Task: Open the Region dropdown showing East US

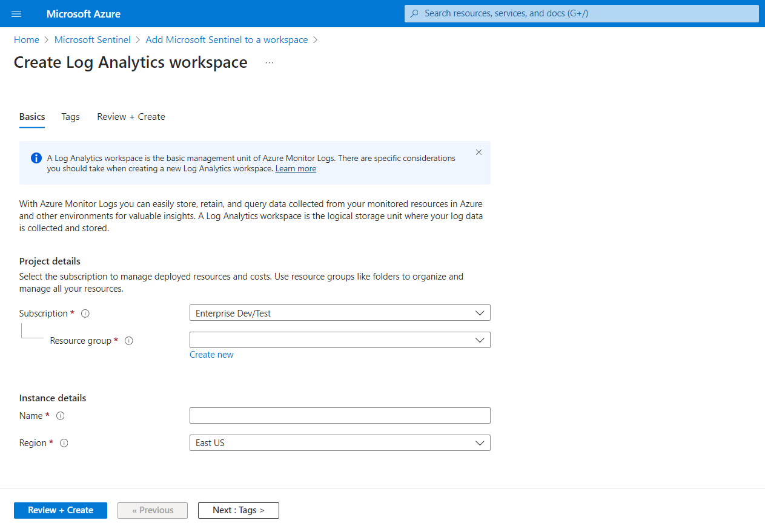Action: pyautogui.click(x=340, y=443)
